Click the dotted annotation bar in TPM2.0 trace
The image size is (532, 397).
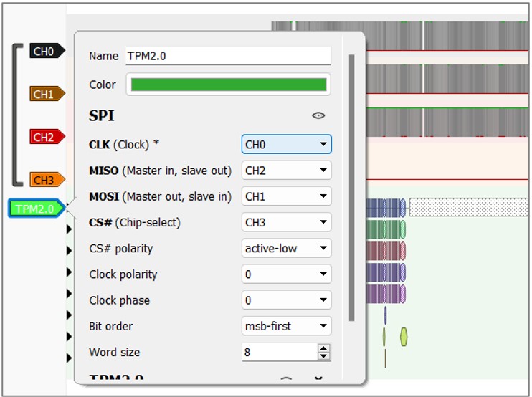[x=469, y=208]
